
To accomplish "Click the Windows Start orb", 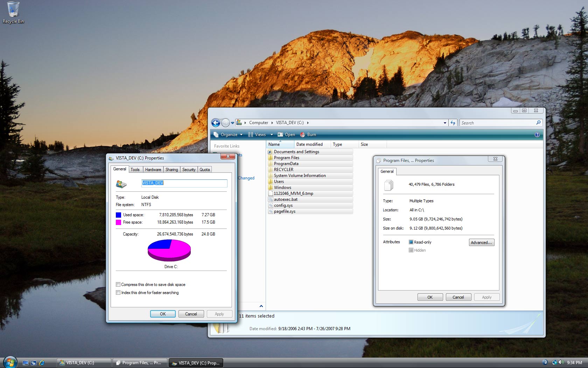I will coord(10,362).
